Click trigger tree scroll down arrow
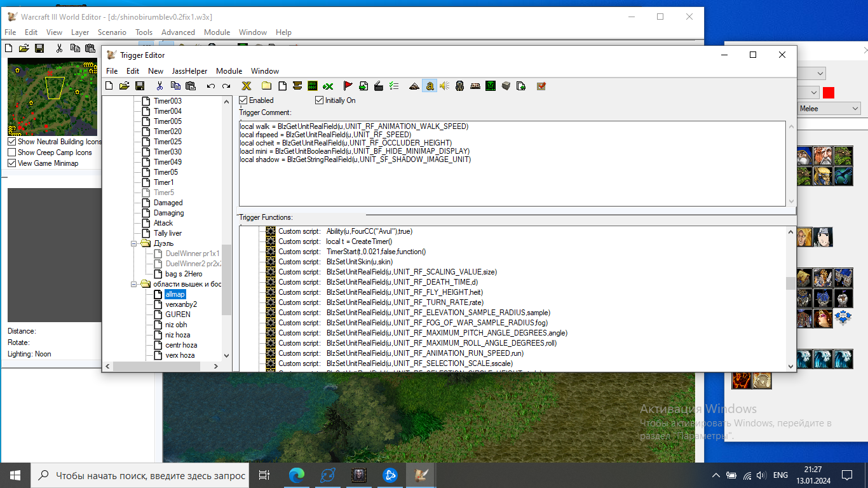 [227, 356]
